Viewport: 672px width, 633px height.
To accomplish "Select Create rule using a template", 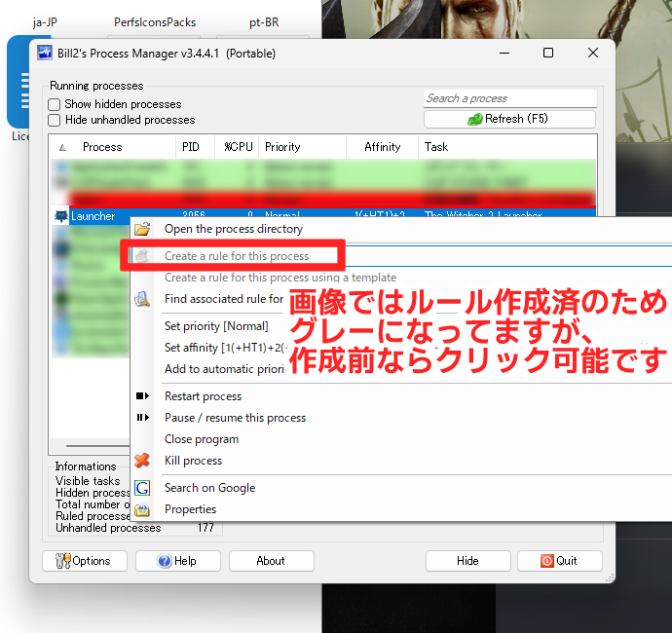I will click(x=280, y=278).
